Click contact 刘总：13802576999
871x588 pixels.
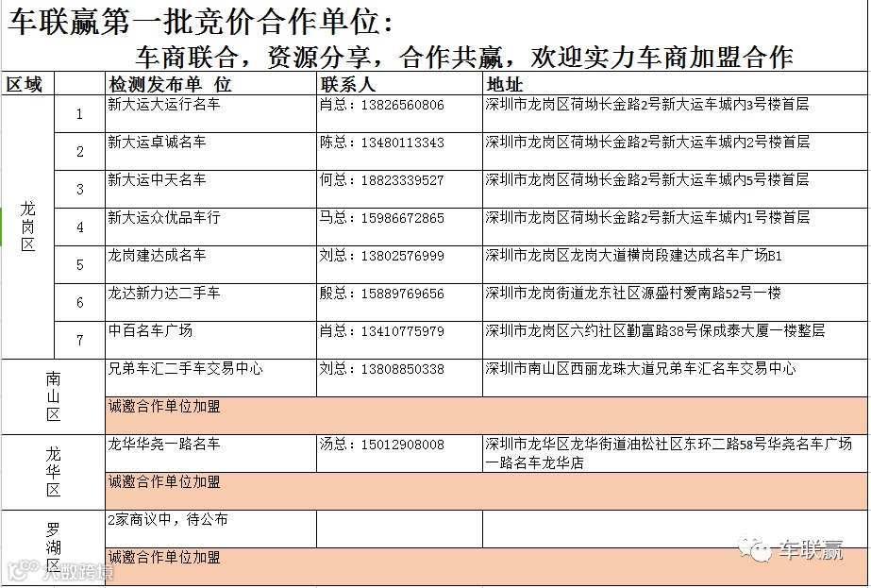399,265
